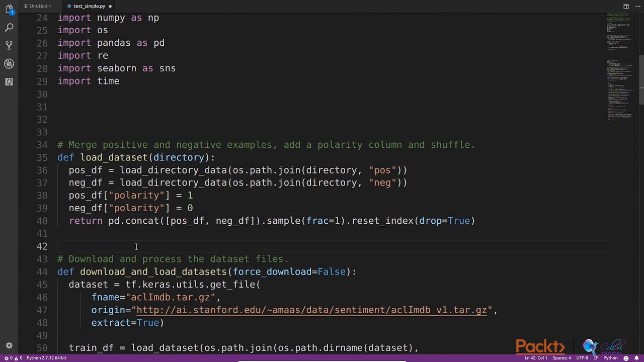The image size is (644, 362).
Task: Open the Debug view in the activity bar
Action: [x=9, y=63]
